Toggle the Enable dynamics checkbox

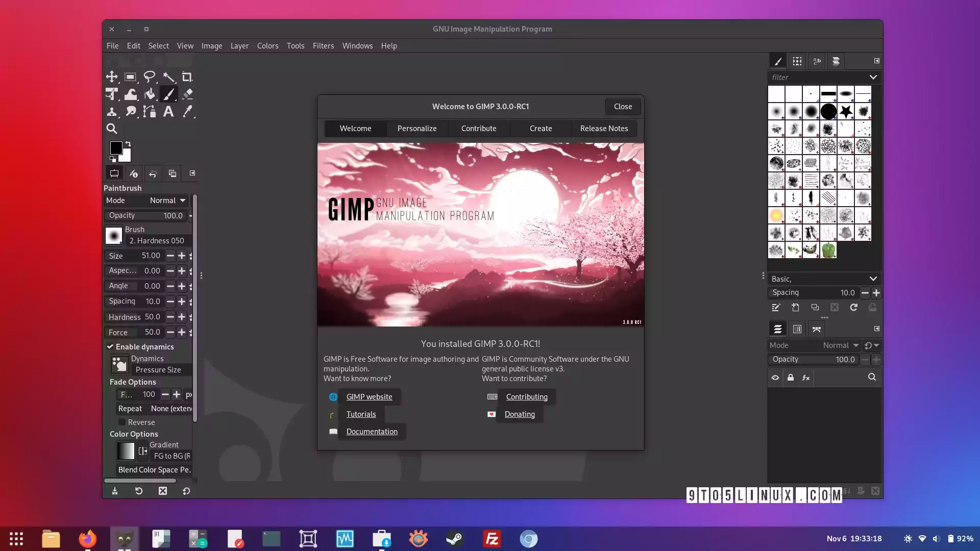point(110,346)
